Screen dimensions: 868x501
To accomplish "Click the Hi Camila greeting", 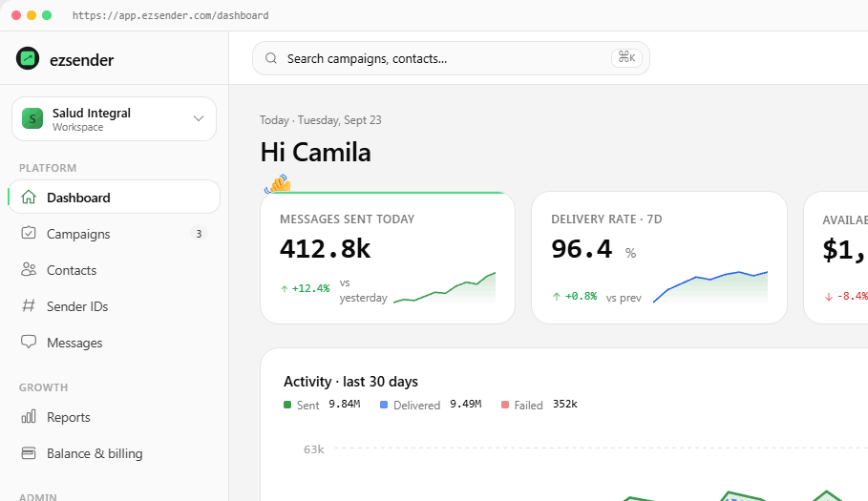I will (315, 153).
